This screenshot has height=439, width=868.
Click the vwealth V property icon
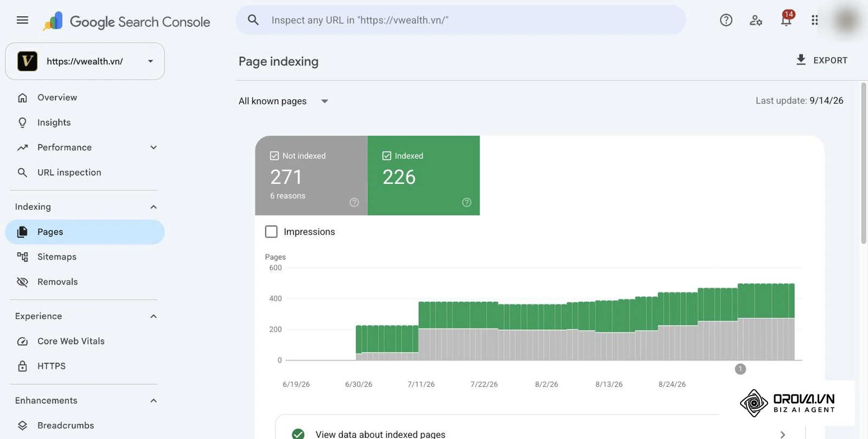coord(27,61)
